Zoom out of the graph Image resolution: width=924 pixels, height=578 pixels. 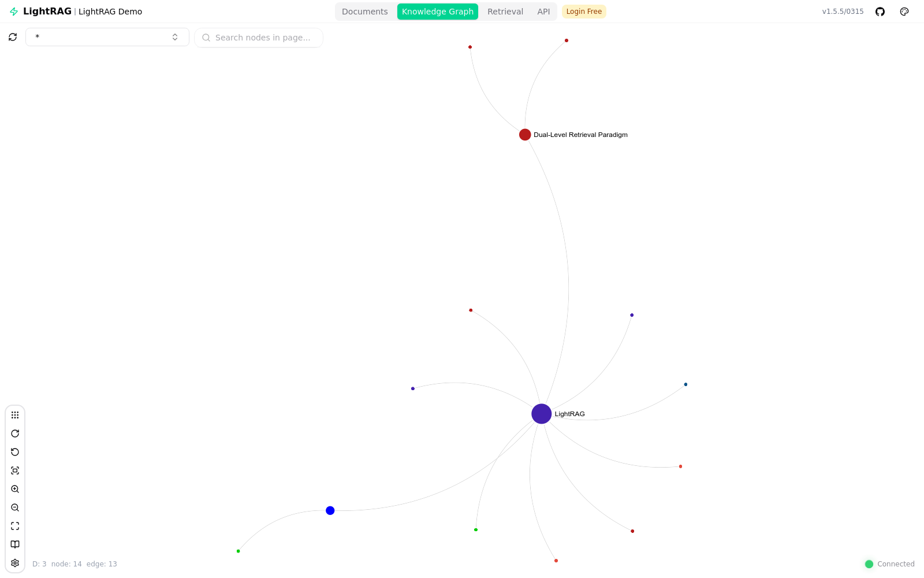tap(15, 507)
